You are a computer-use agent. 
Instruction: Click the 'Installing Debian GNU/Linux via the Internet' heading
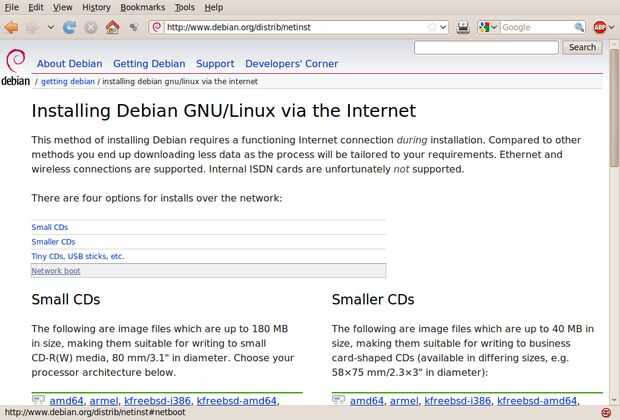[x=224, y=110]
